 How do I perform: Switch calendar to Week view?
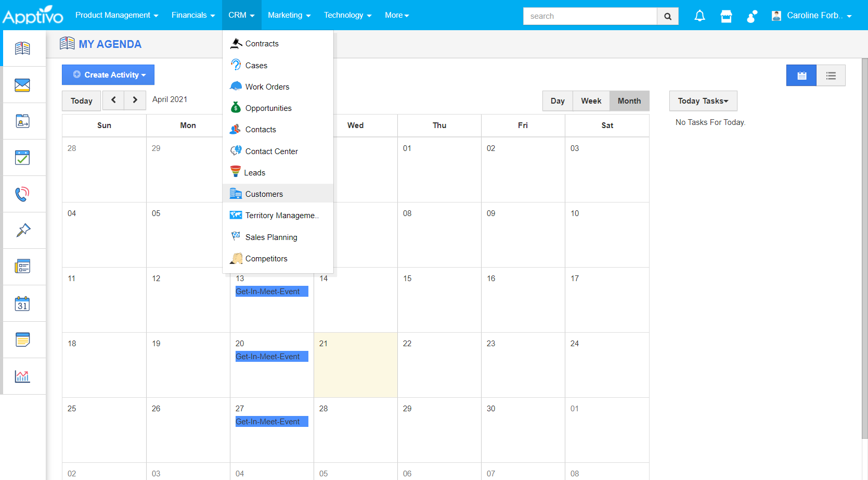click(591, 101)
